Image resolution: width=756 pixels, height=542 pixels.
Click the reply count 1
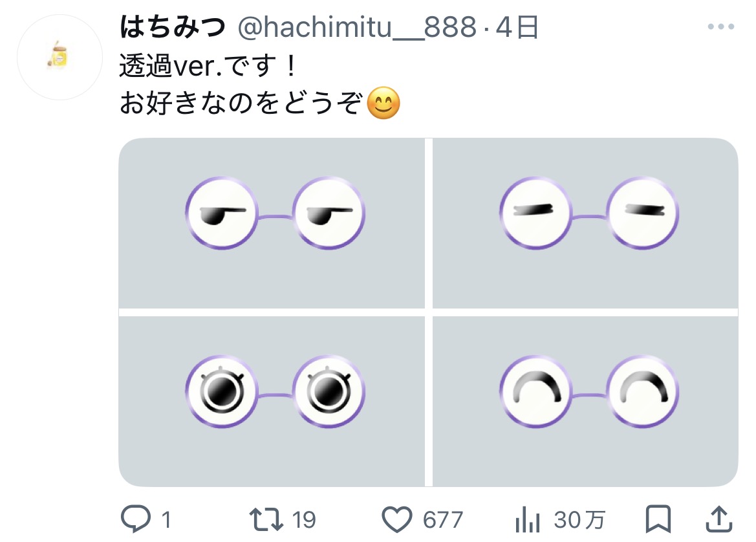point(166,519)
